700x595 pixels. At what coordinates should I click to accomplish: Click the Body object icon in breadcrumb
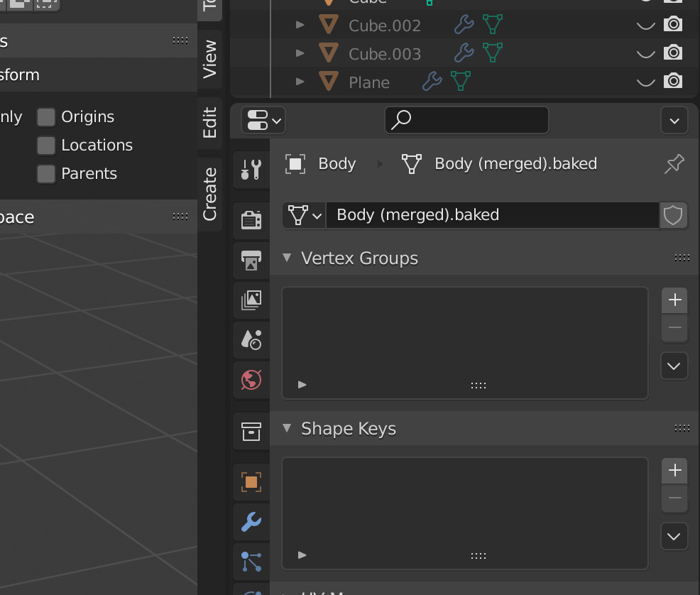[x=295, y=164]
